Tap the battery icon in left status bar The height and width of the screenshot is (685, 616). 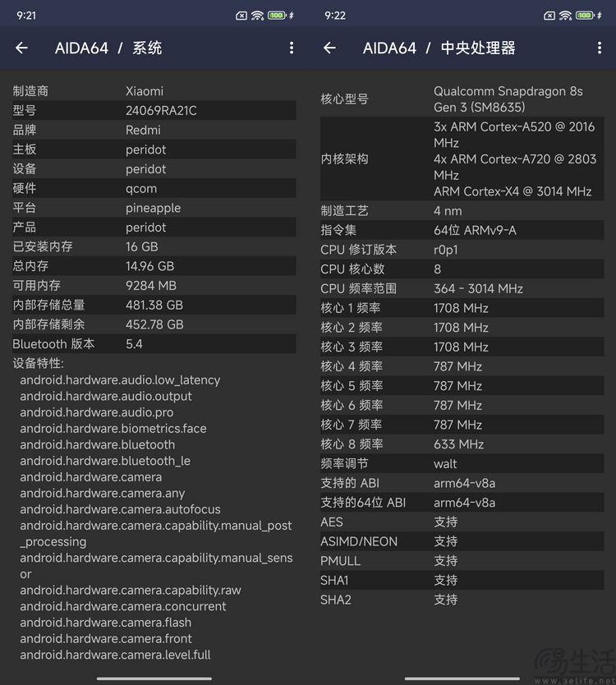click(x=277, y=16)
